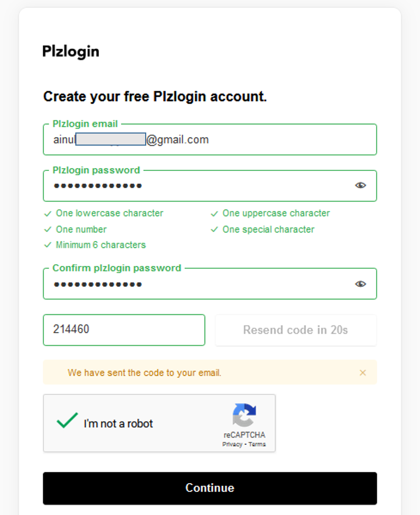Viewport: 420px width, 515px height.
Task: Open the reCAPTCHA Terms link
Action: point(257,445)
